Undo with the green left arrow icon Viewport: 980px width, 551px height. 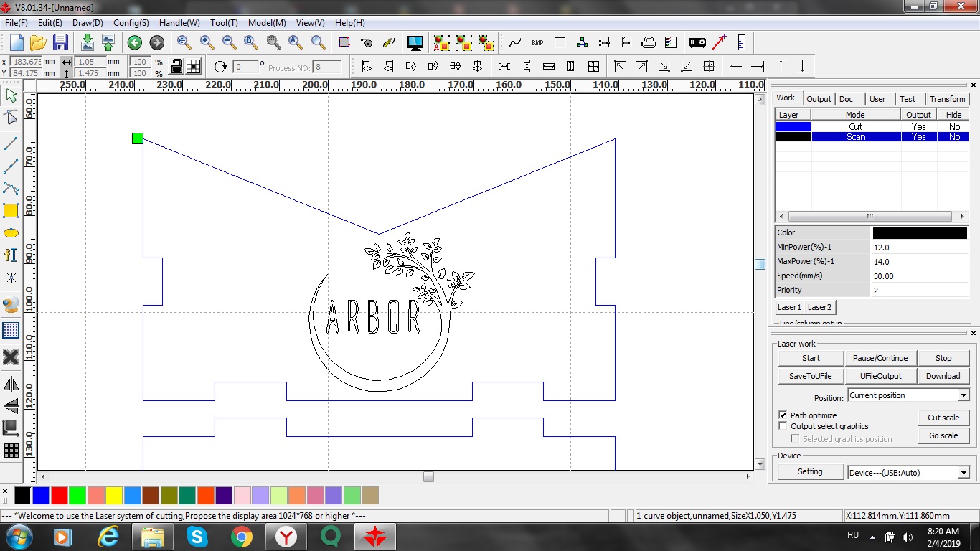coord(134,42)
